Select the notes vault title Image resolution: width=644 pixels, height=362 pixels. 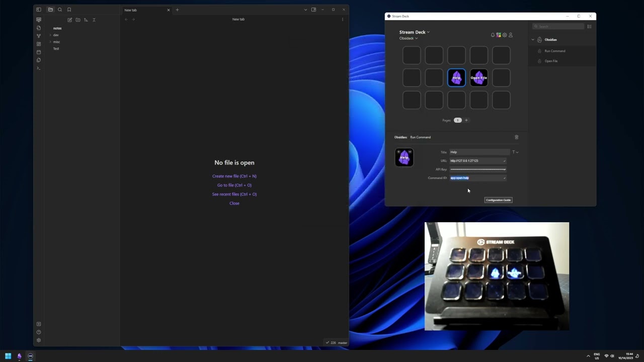[57, 28]
